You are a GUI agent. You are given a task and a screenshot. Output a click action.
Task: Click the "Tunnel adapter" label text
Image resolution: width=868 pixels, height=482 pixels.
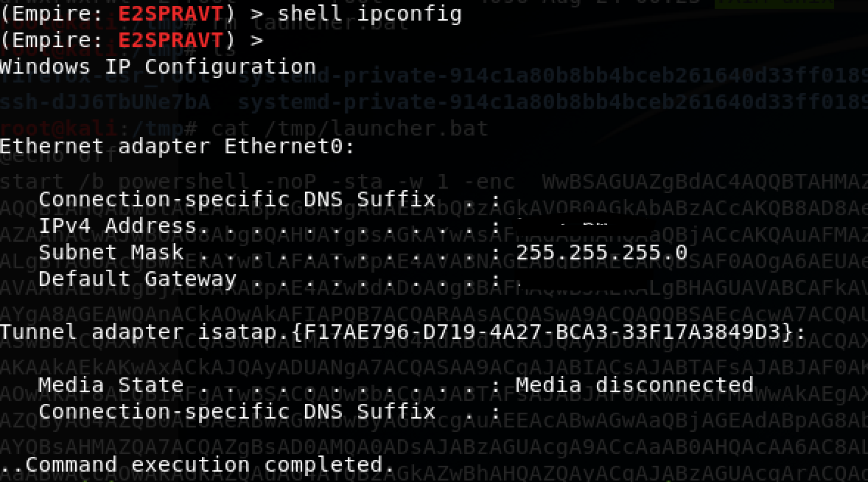coord(91,332)
